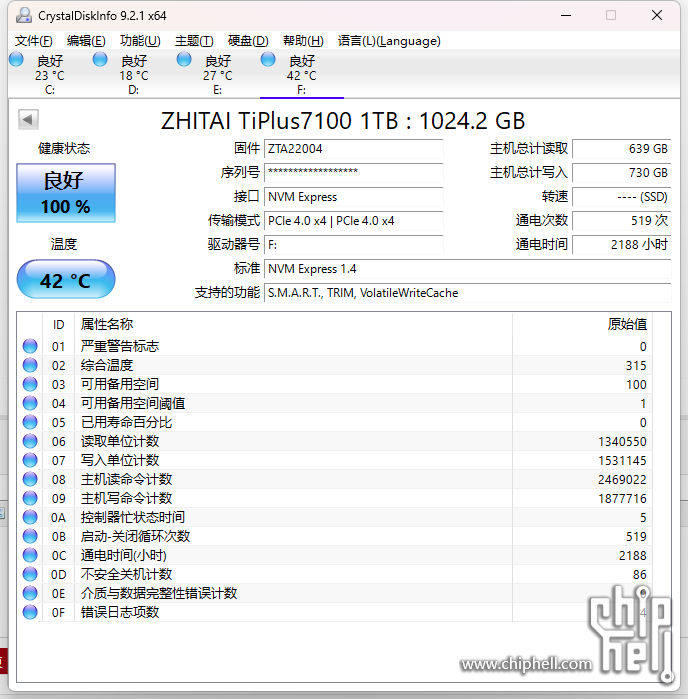The height and width of the screenshot is (699, 688).
Task: Click raw value 315 for 综合温度
Action: click(636, 366)
